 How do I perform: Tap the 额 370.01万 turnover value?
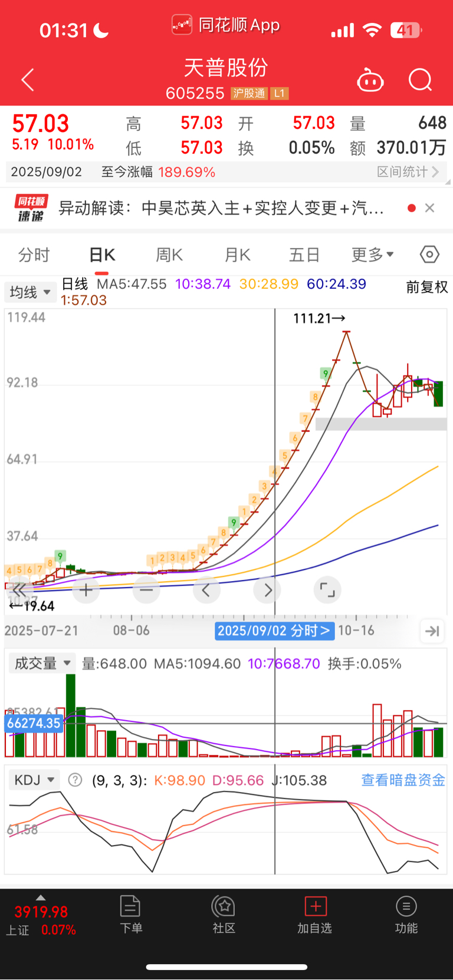pos(398,147)
